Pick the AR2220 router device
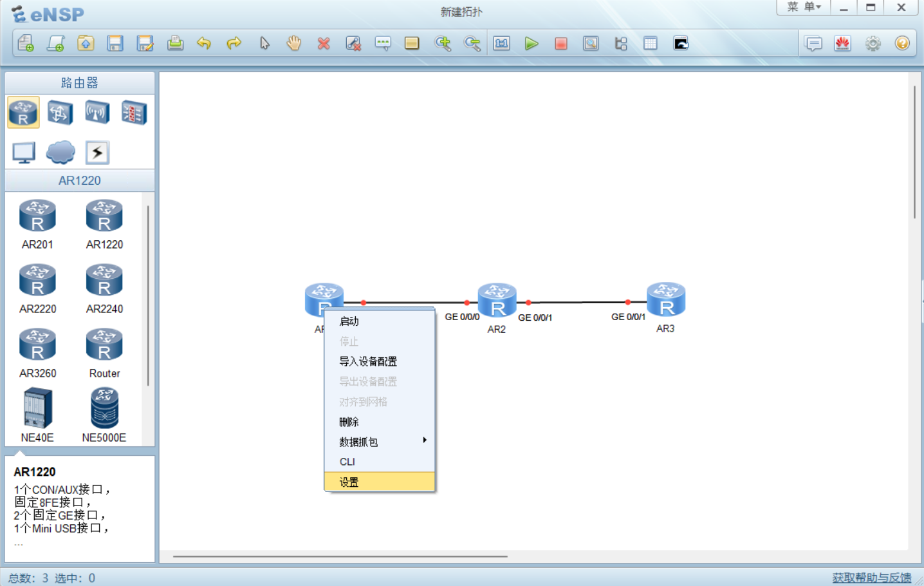The image size is (924, 586). coord(37,288)
